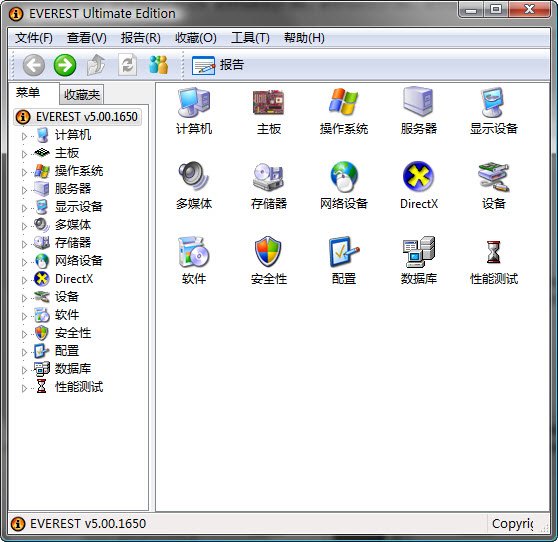The image size is (558, 542).
Task: Open the 收藏(O) menu
Action: coord(196,38)
